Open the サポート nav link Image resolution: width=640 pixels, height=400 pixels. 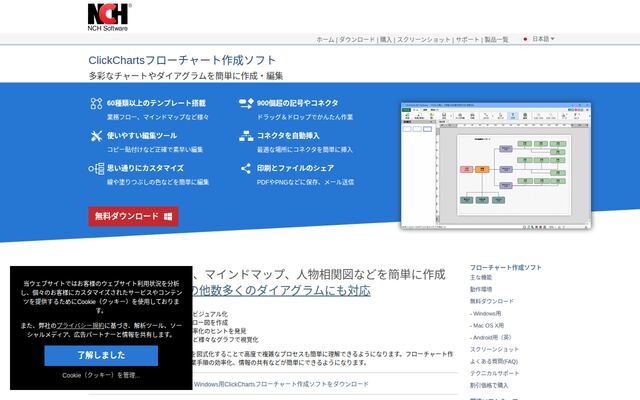tap(467, 40)
